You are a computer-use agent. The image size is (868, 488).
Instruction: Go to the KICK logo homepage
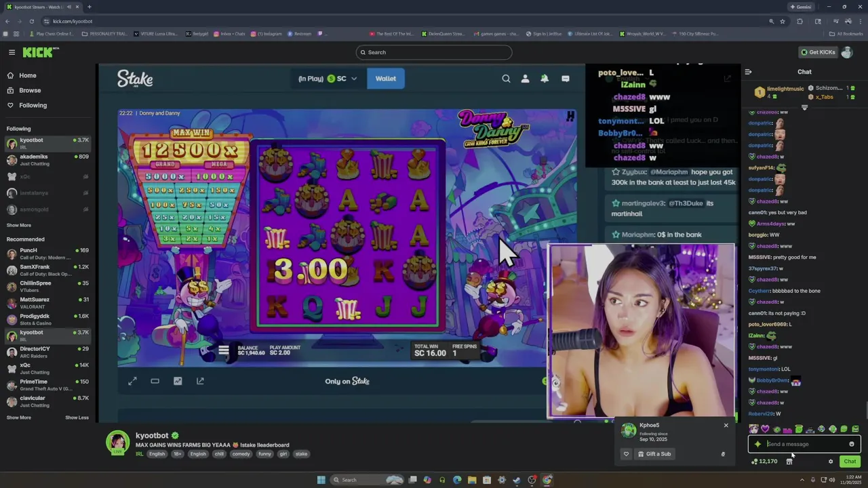point(40,52)
